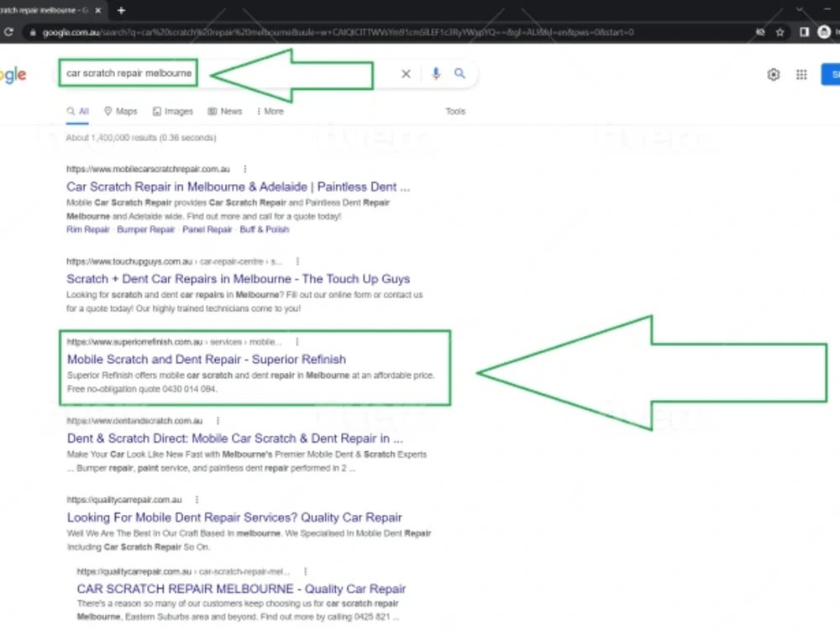This screenshot has height=630, width=840.
Task: Click the Google logo
Action: coord(13,75)
